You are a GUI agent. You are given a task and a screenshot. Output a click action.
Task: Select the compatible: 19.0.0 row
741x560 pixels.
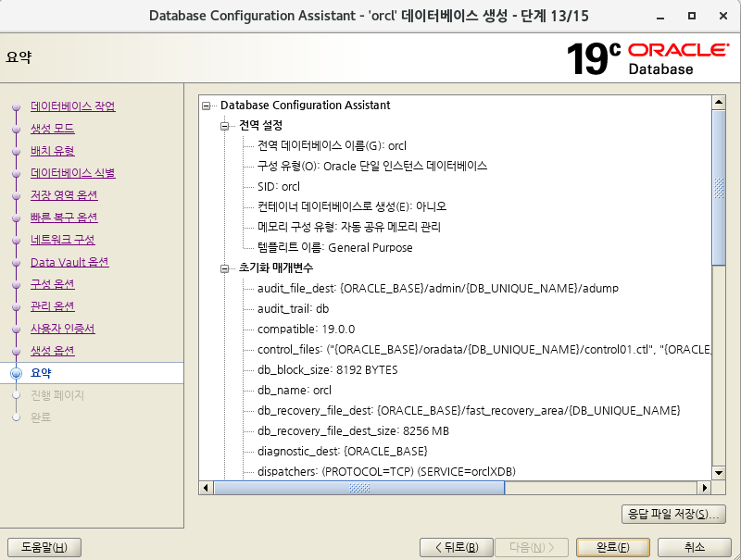(x=307, y=330)
